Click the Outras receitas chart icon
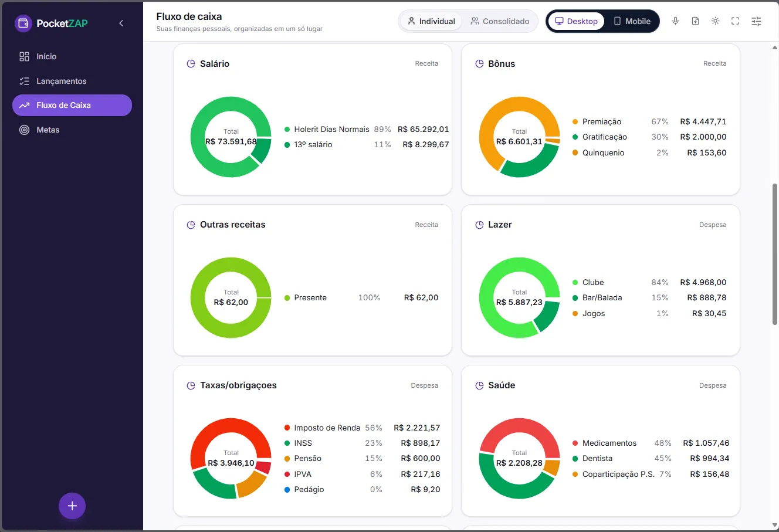This screenshot has width=779, height=532. [x=191, y=225]
